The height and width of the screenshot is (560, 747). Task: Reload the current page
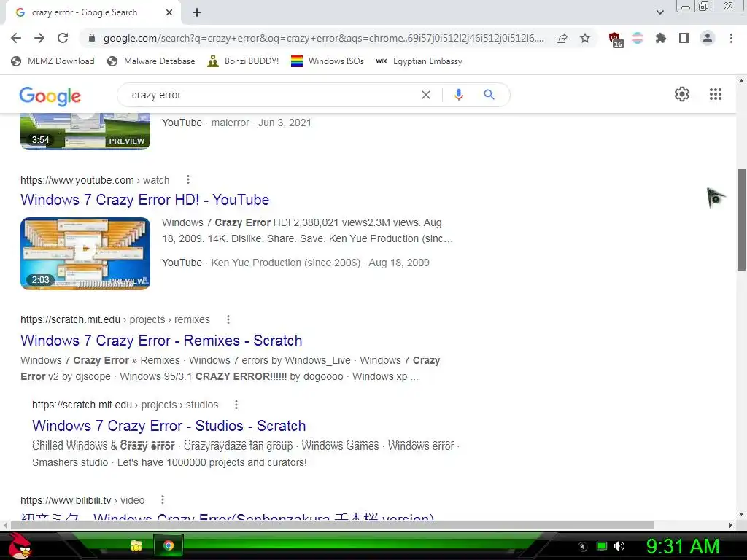[x=63, y=38]
